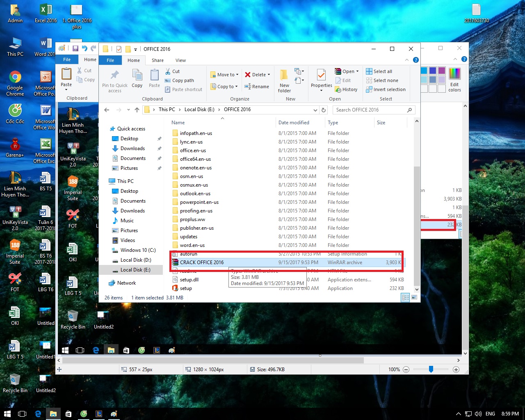525x420 pixels.
Task: Click the Search OFFICE 2016 field
Action: [374, 110]
